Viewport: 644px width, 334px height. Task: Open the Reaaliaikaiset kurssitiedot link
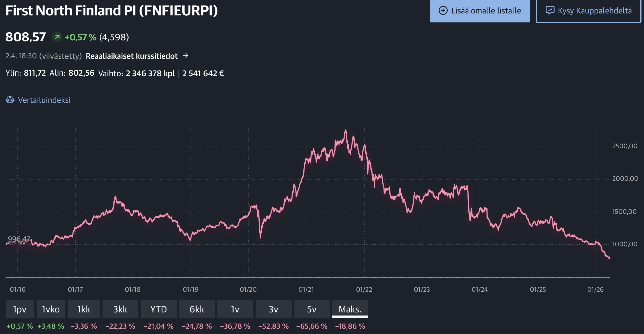click(x=132, y=56)
